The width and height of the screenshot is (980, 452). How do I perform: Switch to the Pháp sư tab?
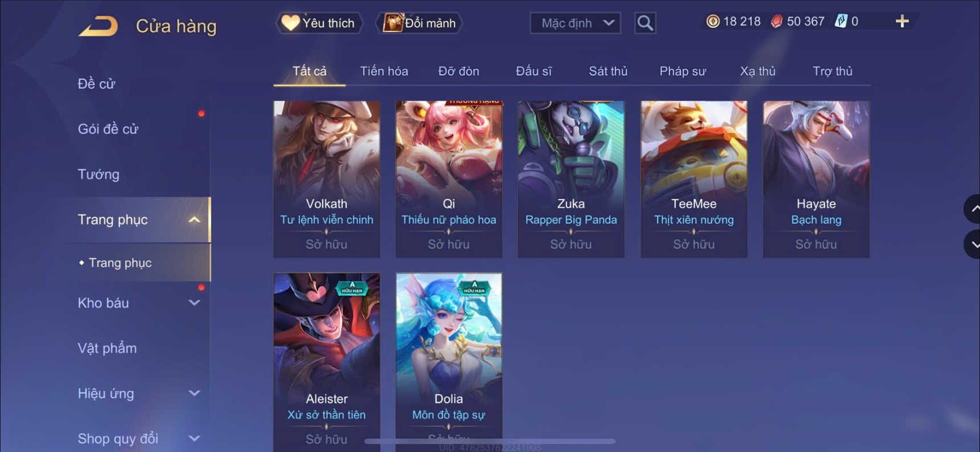tap(682, 71)
